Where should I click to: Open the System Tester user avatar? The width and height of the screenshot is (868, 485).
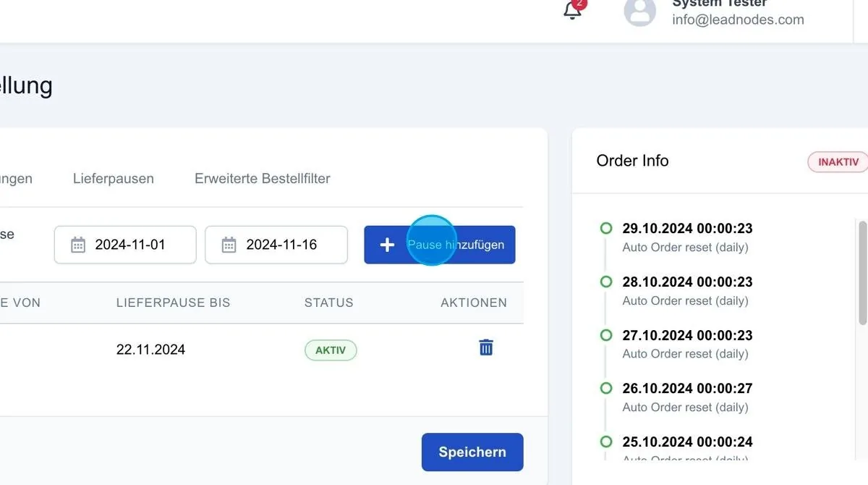640,11
